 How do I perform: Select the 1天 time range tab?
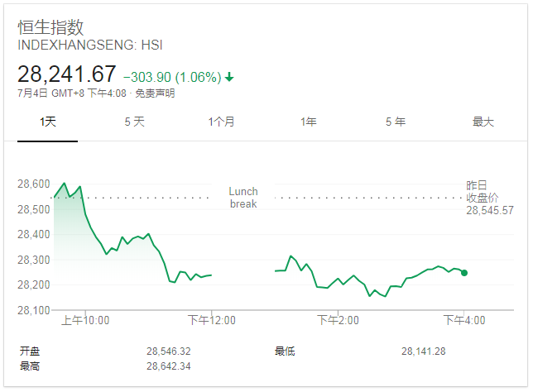(48, 122)
